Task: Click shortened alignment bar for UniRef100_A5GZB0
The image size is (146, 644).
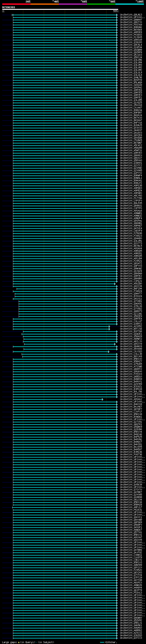Action: pyautogui.click(x=64, y=284)
